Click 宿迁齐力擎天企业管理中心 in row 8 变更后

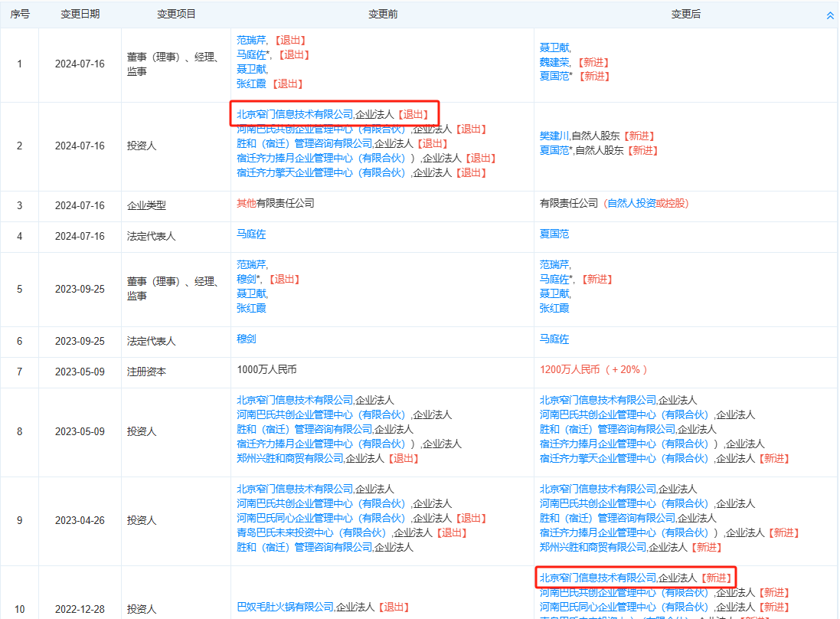click(x=624, y=458)
